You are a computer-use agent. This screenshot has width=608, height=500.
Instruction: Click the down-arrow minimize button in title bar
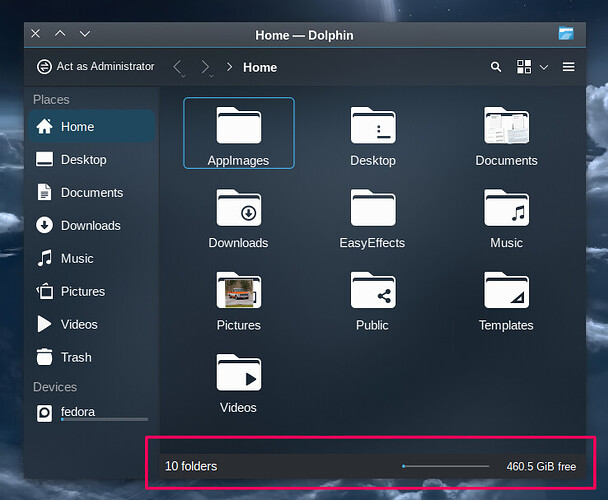(85, 34)
